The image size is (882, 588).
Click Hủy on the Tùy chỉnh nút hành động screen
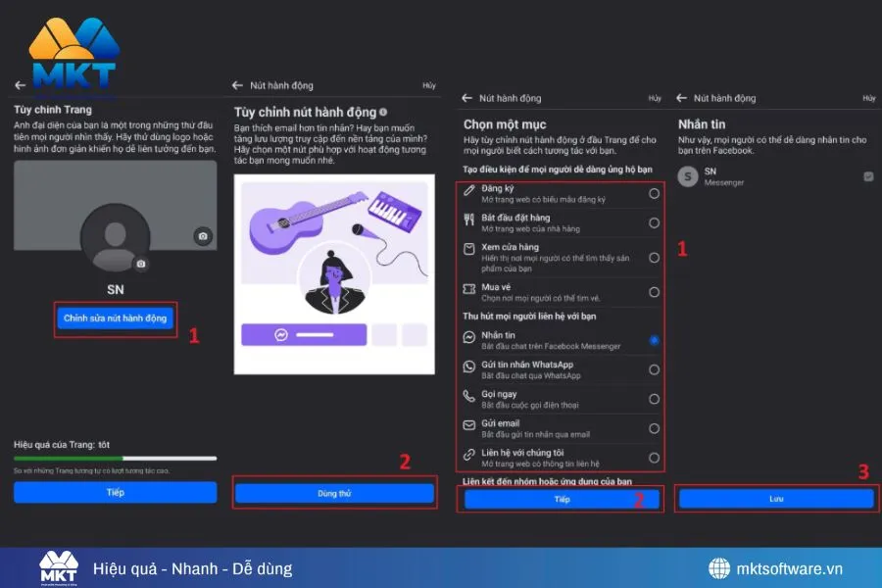[428, 86]
